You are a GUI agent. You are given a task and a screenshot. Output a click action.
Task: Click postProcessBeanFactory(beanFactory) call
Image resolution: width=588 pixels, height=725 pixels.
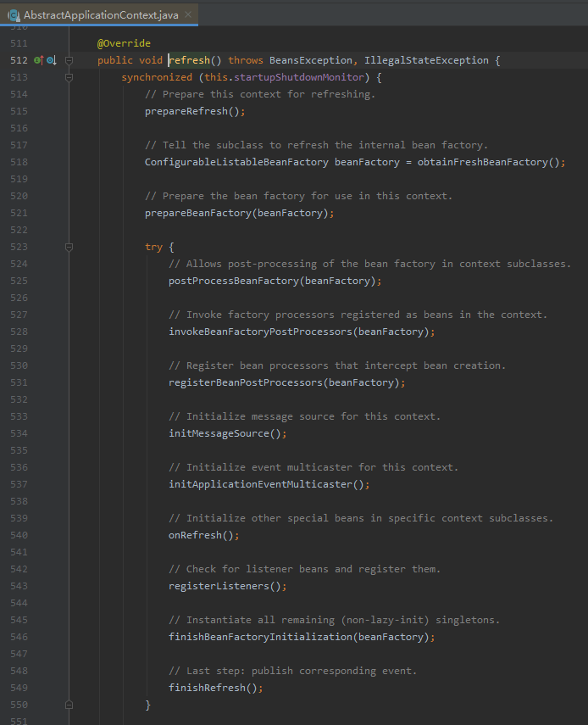275,282
